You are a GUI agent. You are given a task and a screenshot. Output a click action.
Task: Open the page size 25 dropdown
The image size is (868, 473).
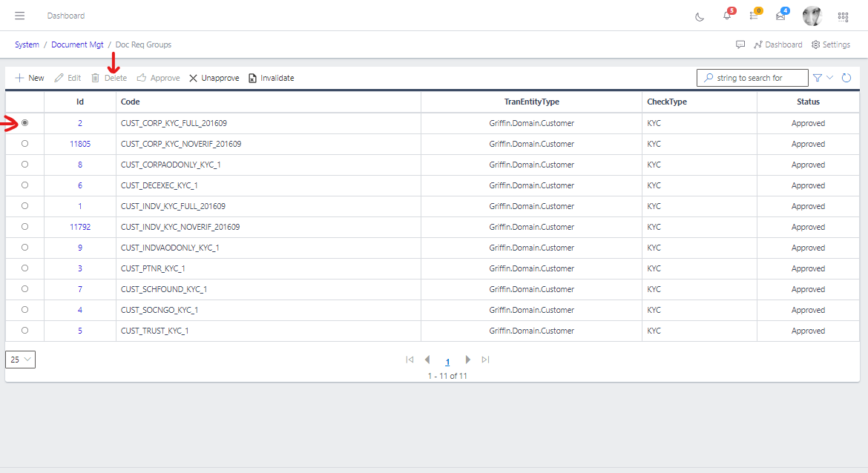[21, 360]
